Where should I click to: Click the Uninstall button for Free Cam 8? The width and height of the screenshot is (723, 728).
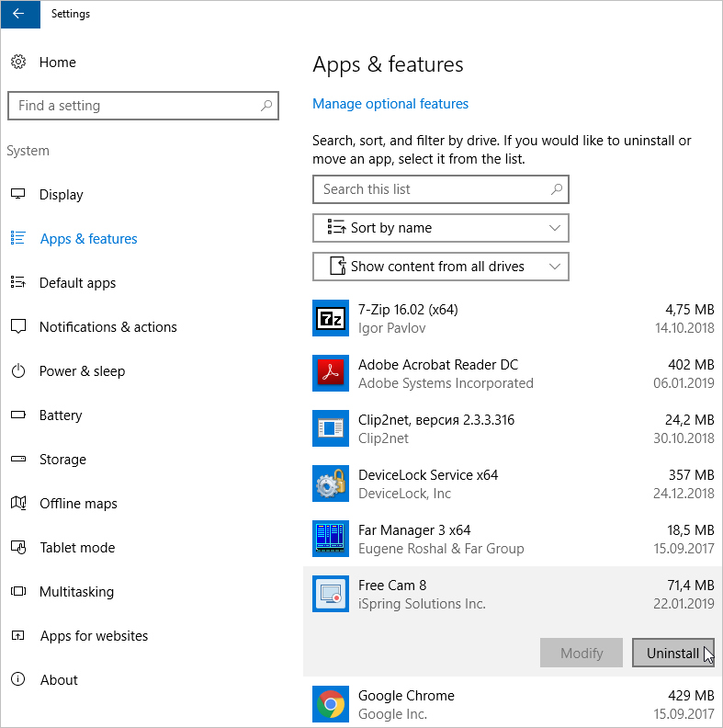pyautogui.click(x=672, y=653)
